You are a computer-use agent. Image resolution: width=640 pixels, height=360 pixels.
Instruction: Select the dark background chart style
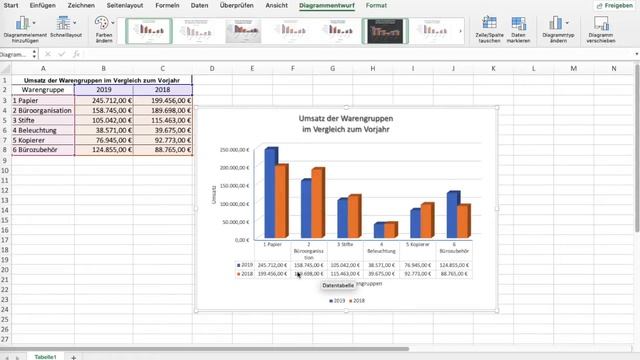385,31
